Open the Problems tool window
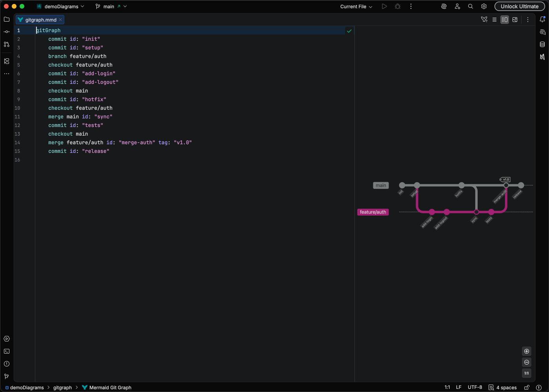Screen dimensions: 549x392 [x=6, y=364]
